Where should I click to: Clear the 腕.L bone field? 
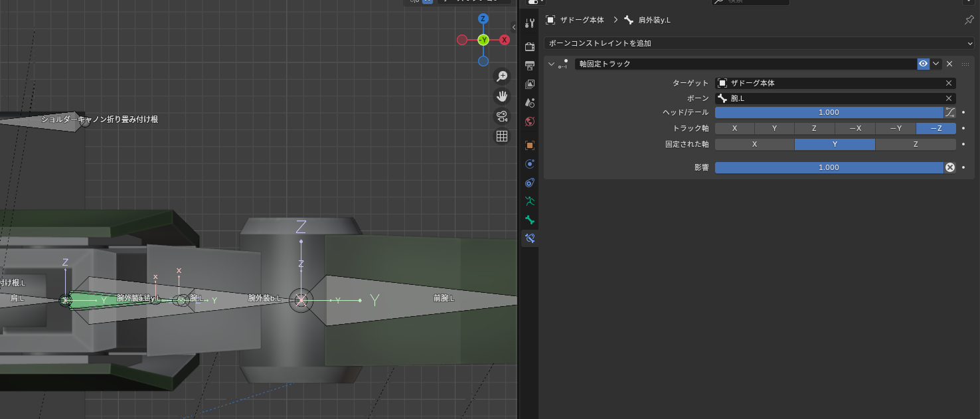click(949, 98)
